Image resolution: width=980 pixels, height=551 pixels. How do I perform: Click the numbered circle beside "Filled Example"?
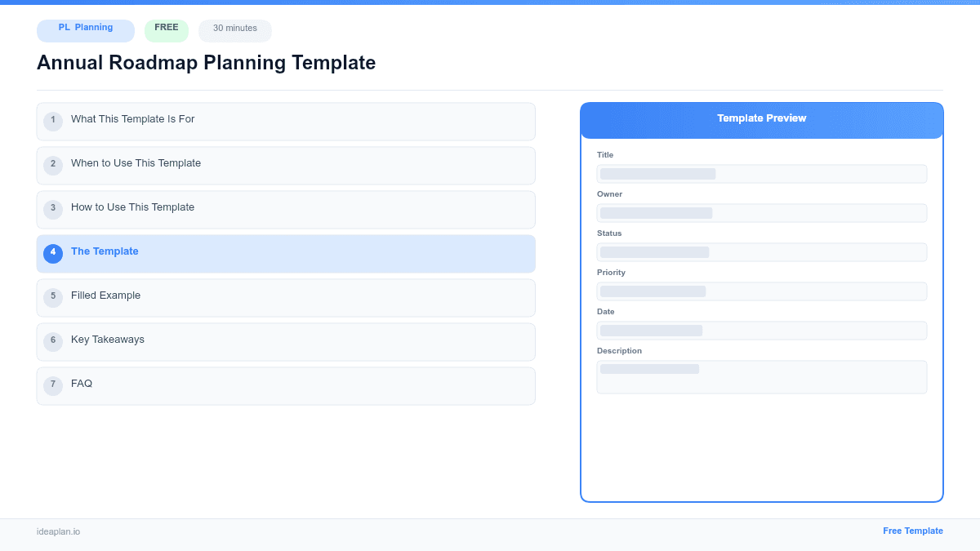click(53, 297)
